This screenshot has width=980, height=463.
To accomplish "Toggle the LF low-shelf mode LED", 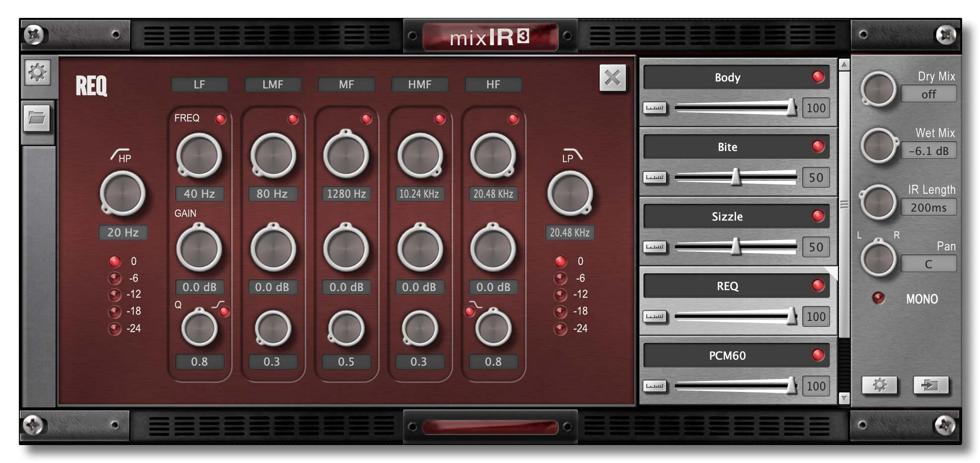I will (x=224, y=311).
